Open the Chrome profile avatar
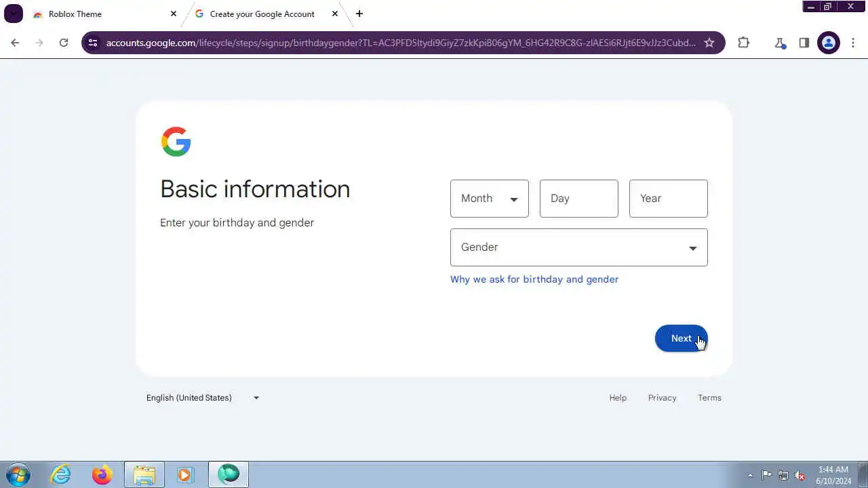The width and height of the screenshot is (868, 488). (x=829, y=43)
